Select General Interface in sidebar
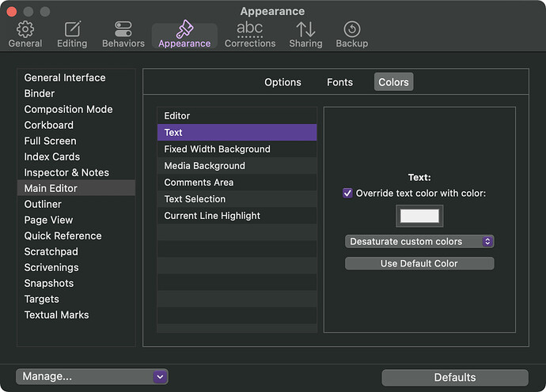Viewport: 546px width, 392px height. point(76,77)
